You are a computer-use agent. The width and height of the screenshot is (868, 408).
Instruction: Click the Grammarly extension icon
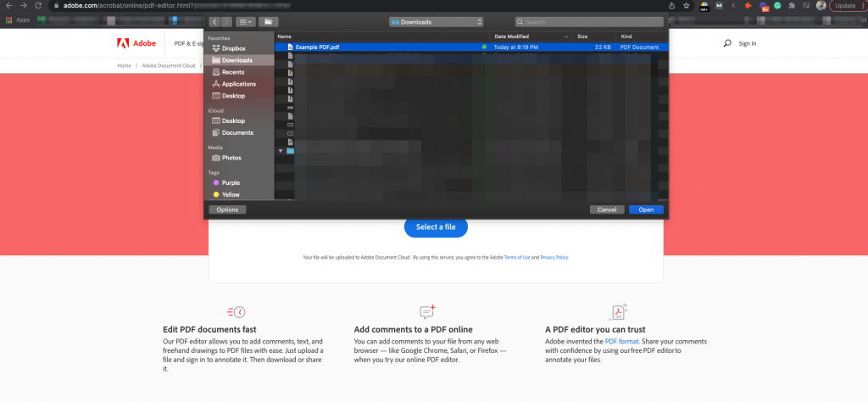[777, 6]
